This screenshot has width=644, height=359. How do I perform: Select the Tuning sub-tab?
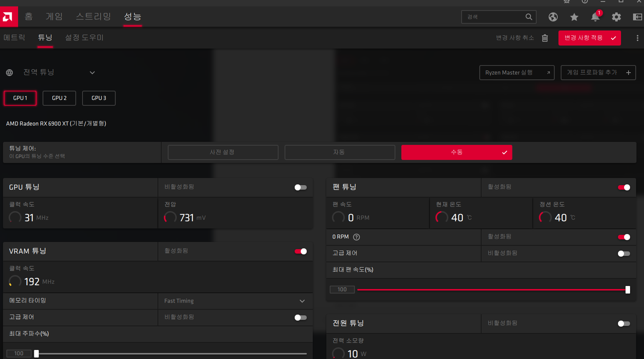pos(45,38)
